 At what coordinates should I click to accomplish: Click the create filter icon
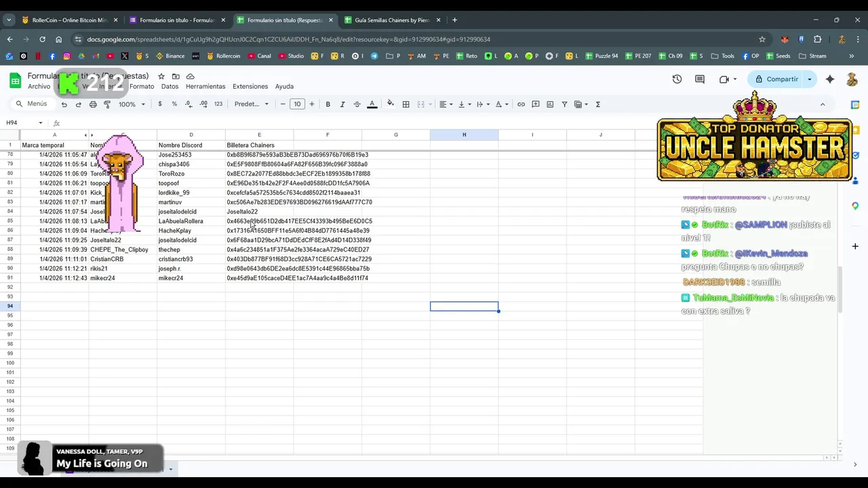click(564, 104)
